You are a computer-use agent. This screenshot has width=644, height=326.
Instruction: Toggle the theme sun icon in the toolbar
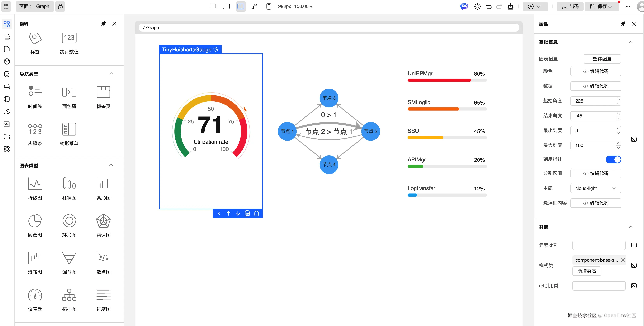click(x=477, y=6)
